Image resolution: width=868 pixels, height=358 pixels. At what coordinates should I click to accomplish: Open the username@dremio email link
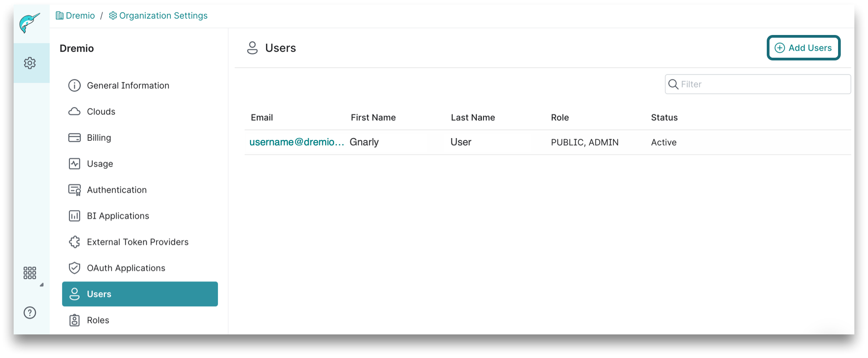point(296,142)
